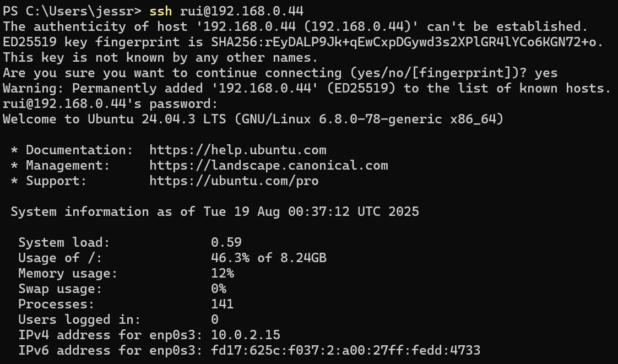This screenshot has width=618, height=364.
Task: Click the IPv4 address 10.0.2.15
Action: (x=246, y=335)
